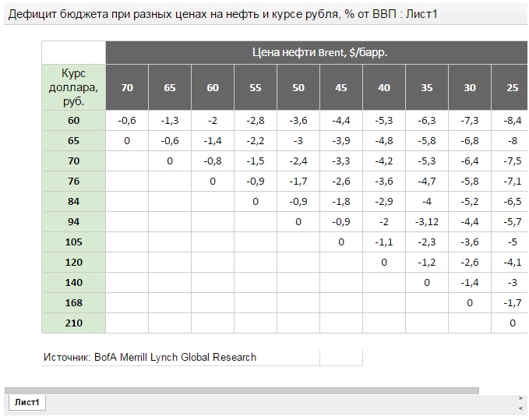Screen dimensions: 529x420
Task: Click the oil price column header 70
Action: [x=127, y=88]
